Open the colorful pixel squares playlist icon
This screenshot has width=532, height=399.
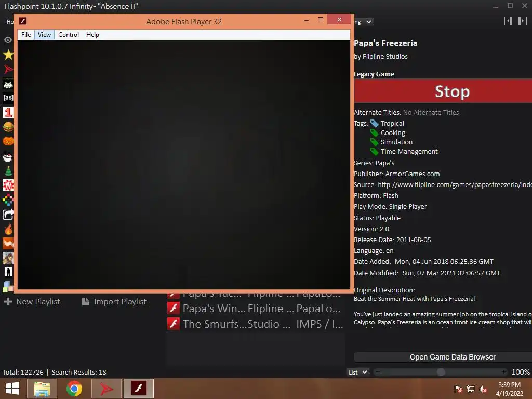(8, 200)
